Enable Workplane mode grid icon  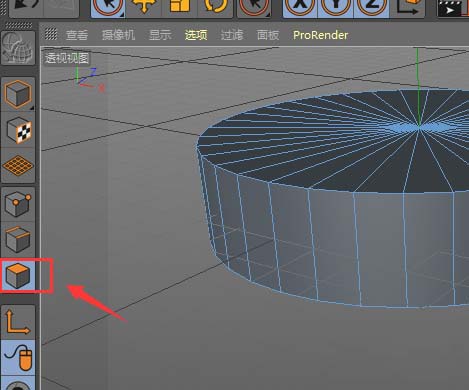pyautogui.click(x=18, y=166)
